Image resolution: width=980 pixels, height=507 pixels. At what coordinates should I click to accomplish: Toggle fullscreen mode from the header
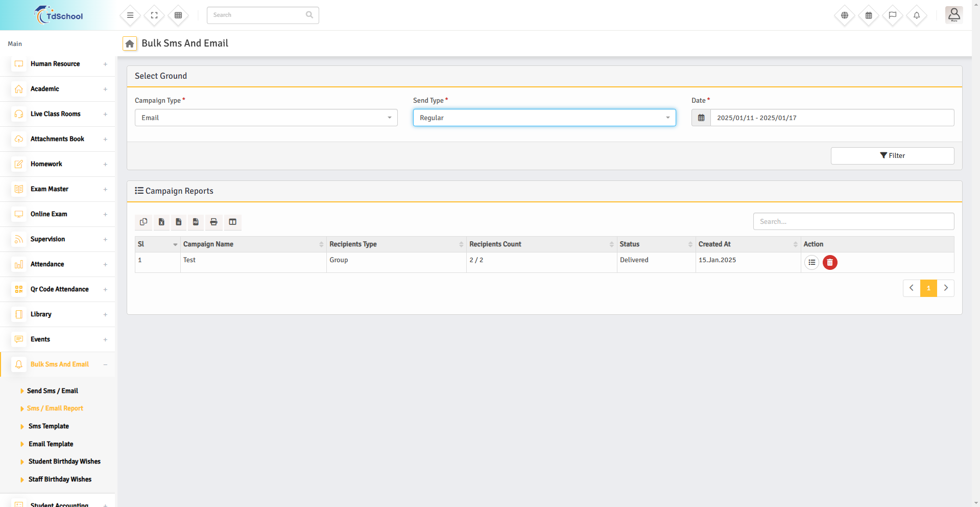(154, 15)
